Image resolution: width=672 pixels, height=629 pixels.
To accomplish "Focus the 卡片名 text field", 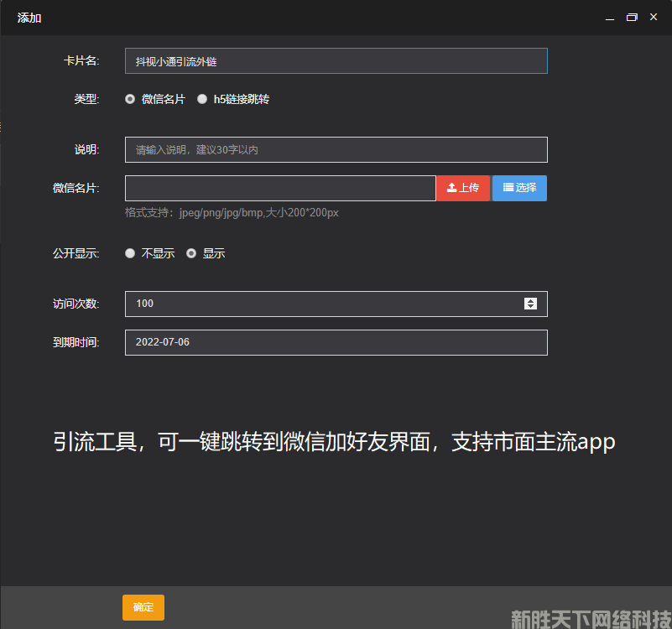I will pos(336,61).
